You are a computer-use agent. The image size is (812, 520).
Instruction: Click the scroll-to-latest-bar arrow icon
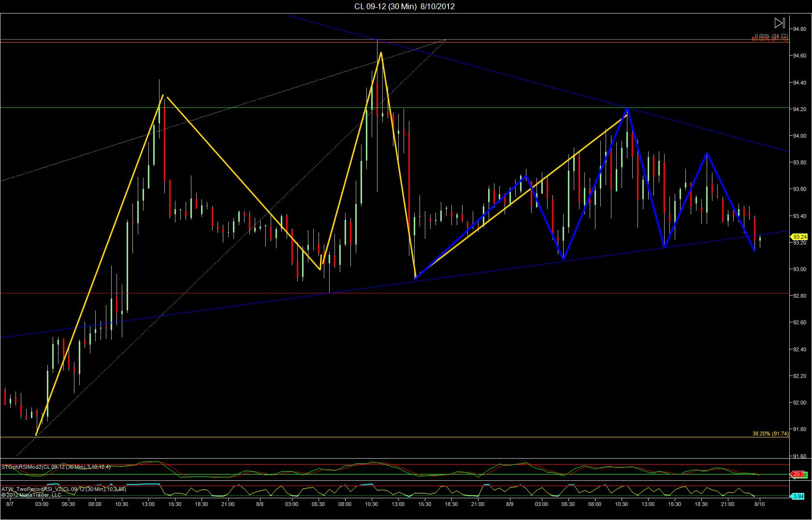779,23
